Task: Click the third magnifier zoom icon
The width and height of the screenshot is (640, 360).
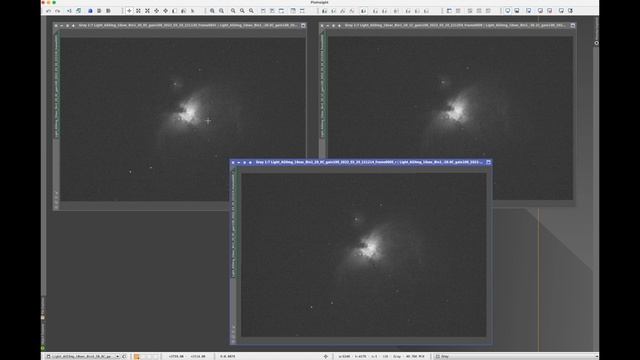Action: [x=233, y=11]
